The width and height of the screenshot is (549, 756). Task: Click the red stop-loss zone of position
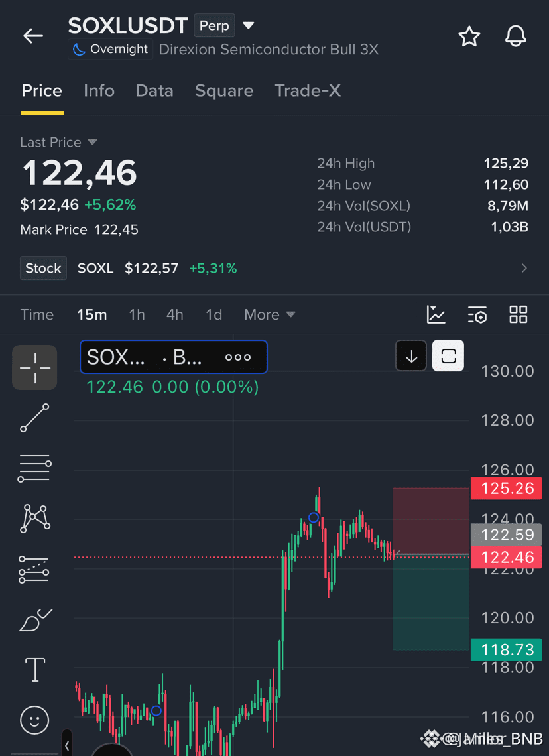click(431, 521)
